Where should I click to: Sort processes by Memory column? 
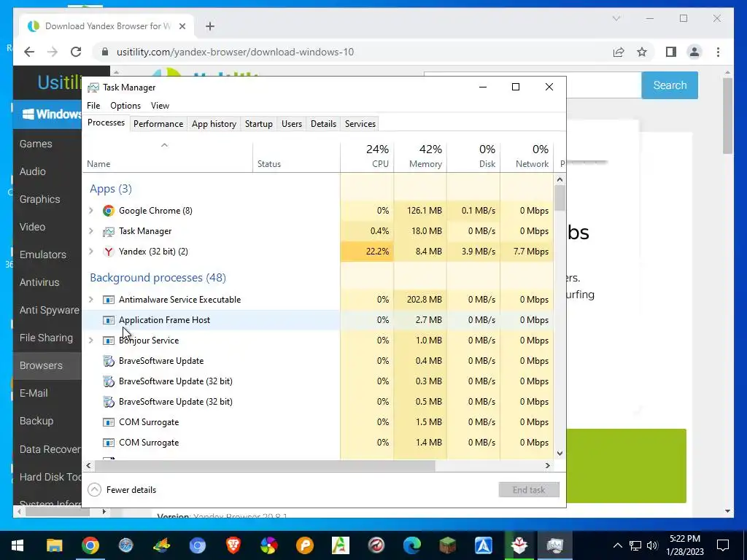420,156
